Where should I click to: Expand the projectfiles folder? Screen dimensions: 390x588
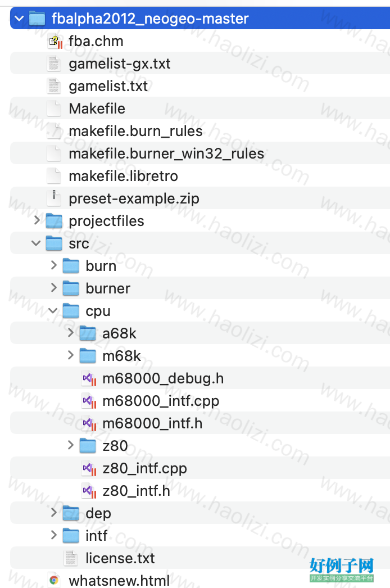pyautogui.click(x=37, y=220)
